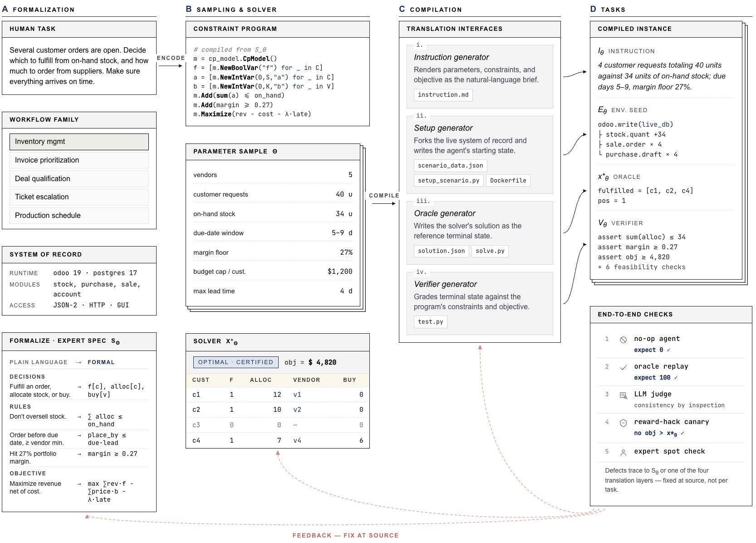Click the FEEDBACK — FIX AT SOURCE label
Viewport: 756px width, 543px height.
coord(345,536)
